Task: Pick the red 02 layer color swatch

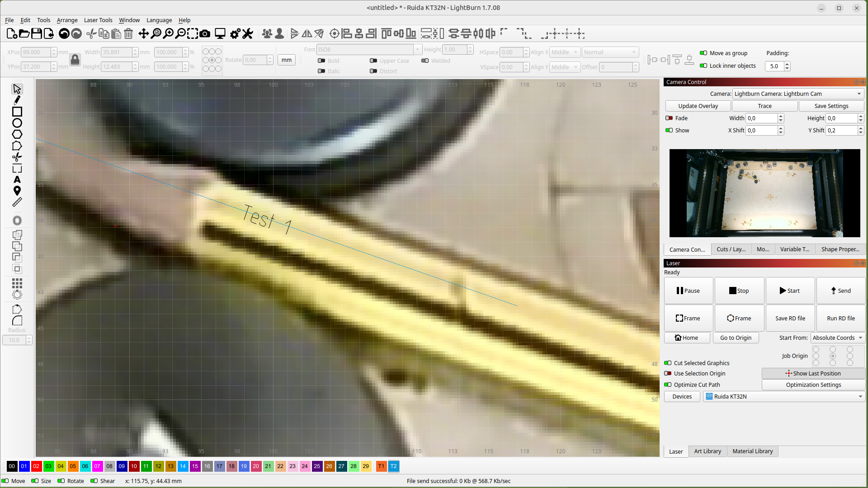Action: click(36, 466)
